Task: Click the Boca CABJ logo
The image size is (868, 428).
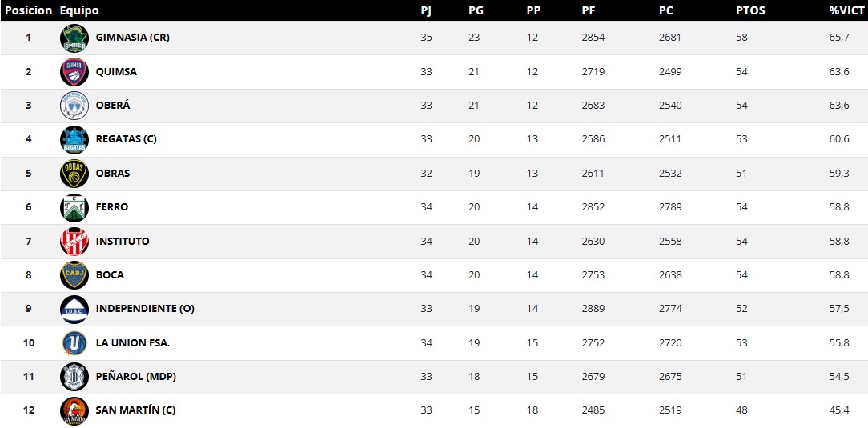Action: coord(74,275)
